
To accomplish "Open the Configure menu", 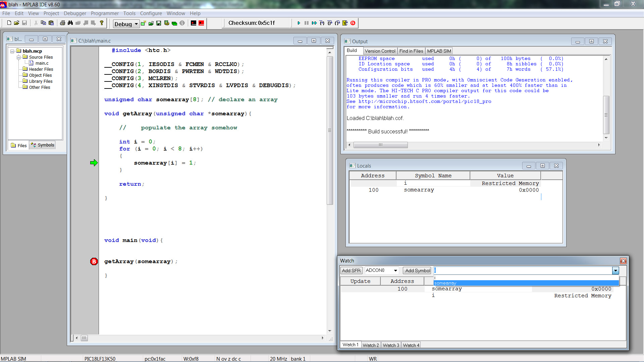I will click(151, 13).
